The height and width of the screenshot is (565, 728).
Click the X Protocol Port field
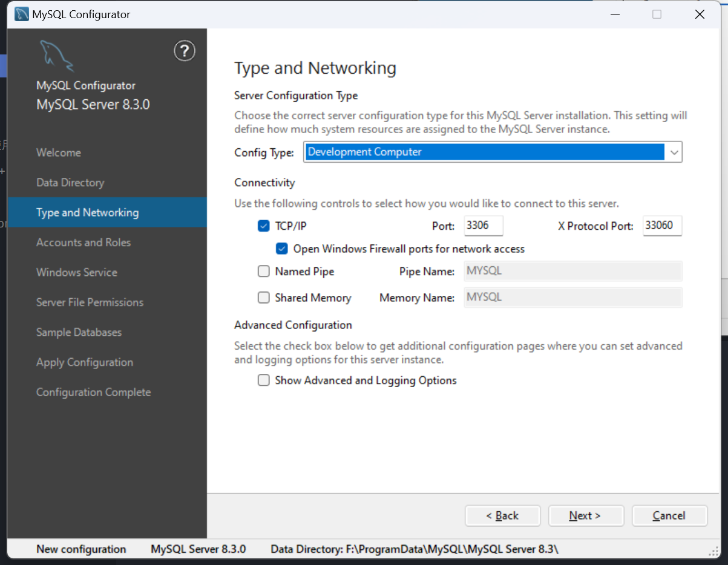tap(662, 226)
